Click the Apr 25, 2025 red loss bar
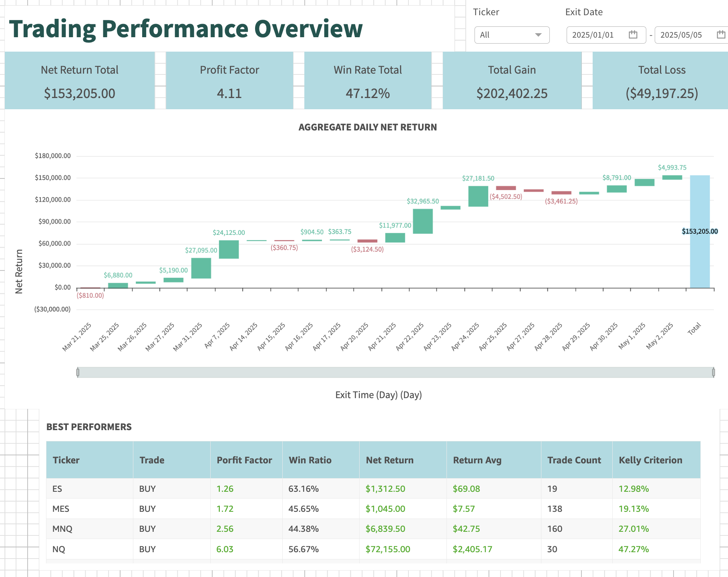The height and width of the screenshot is (577, 728). pos(506,188)
